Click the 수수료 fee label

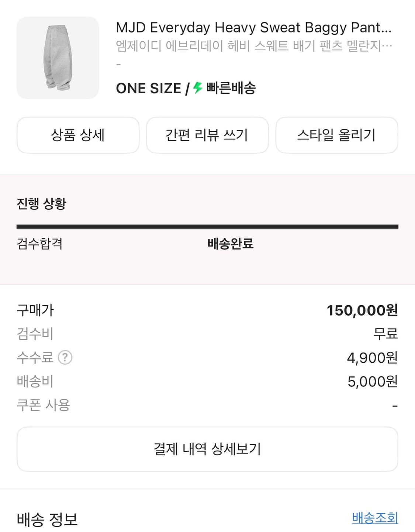(35, 357)
